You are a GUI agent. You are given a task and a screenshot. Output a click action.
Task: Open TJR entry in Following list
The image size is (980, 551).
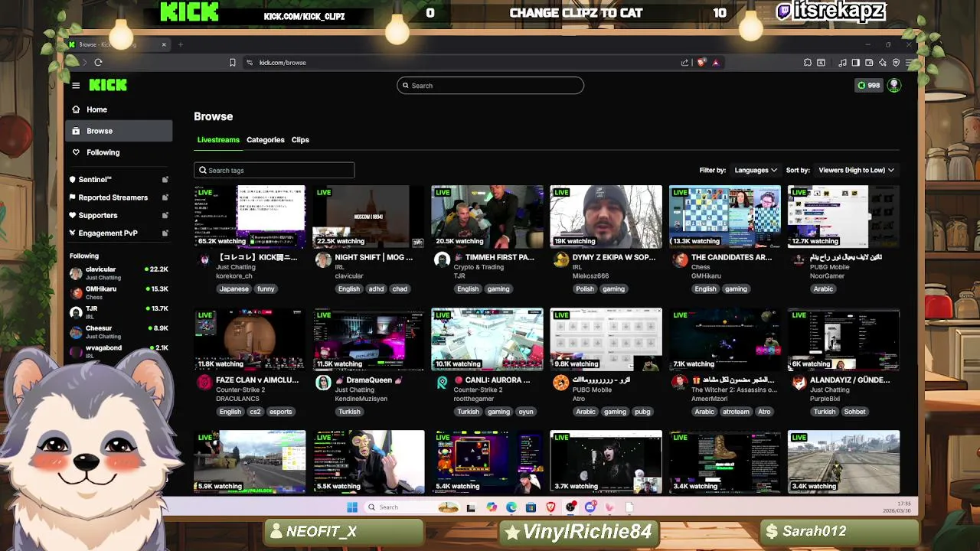[x=119, y=312]
